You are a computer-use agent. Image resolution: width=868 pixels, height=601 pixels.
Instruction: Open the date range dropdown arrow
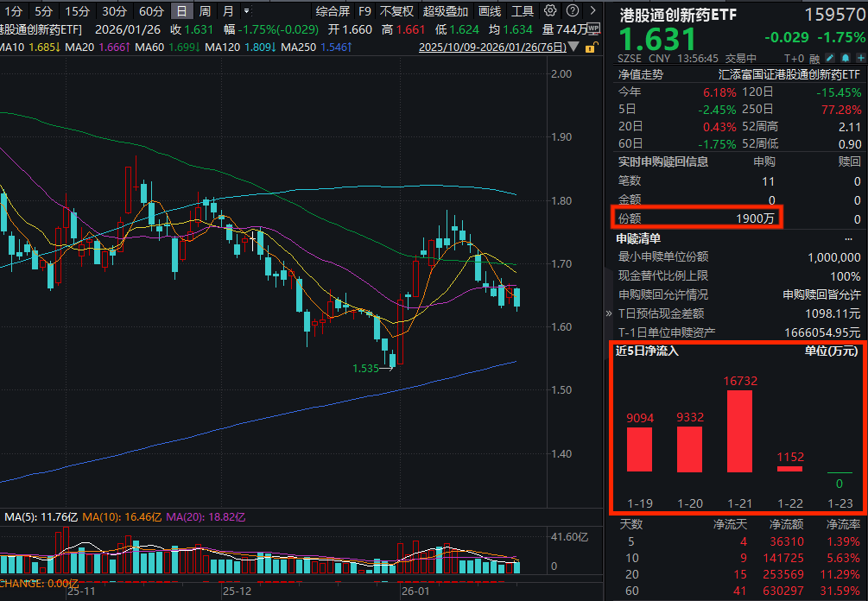(575, 46)
